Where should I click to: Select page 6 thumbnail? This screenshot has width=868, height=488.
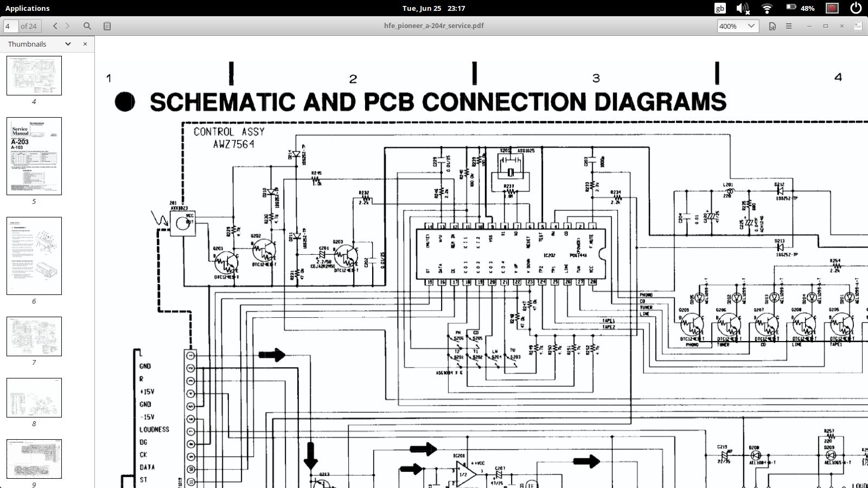(34, 256)
